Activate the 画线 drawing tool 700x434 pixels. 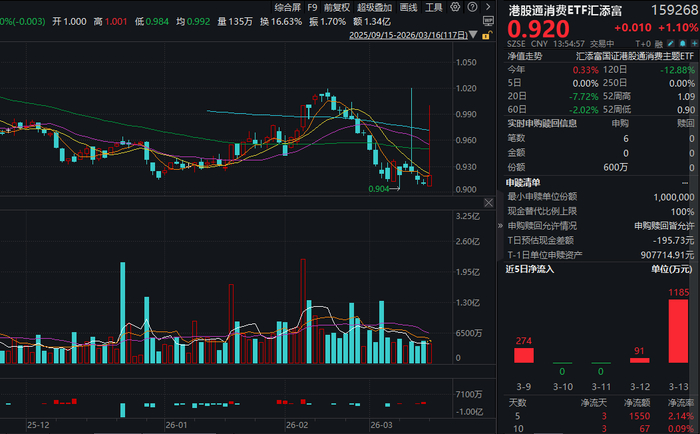click(408, 8)
